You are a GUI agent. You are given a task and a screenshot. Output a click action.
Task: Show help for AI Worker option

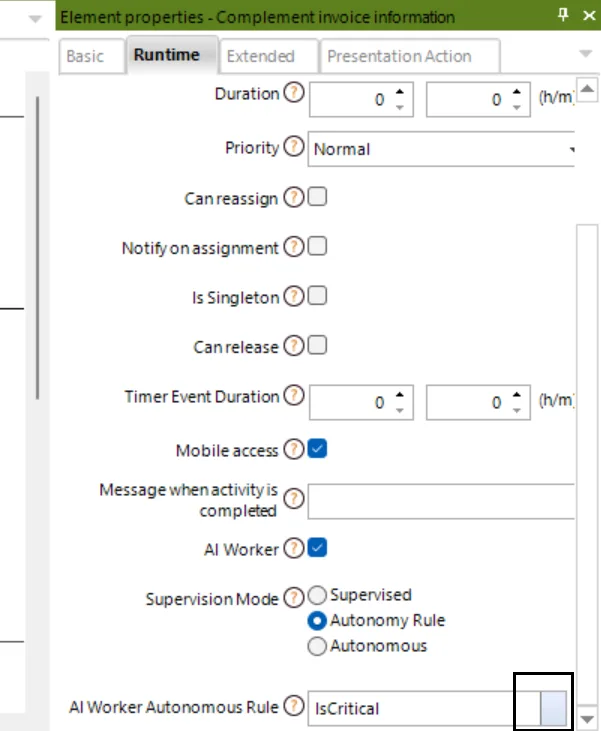(294, 548)
